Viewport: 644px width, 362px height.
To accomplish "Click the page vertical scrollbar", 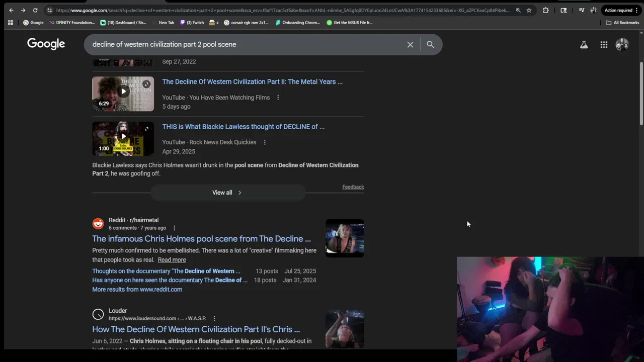I will (x=641, y=93).
